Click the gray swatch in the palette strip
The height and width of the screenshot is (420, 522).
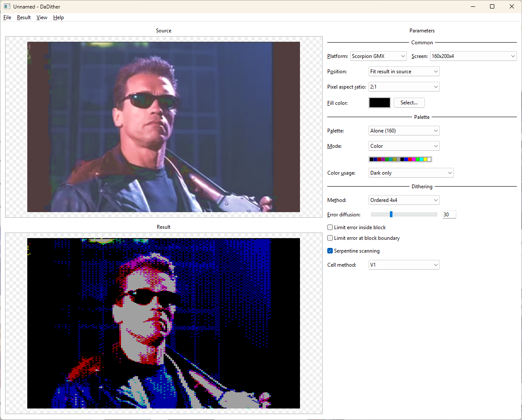click(398, 159)
